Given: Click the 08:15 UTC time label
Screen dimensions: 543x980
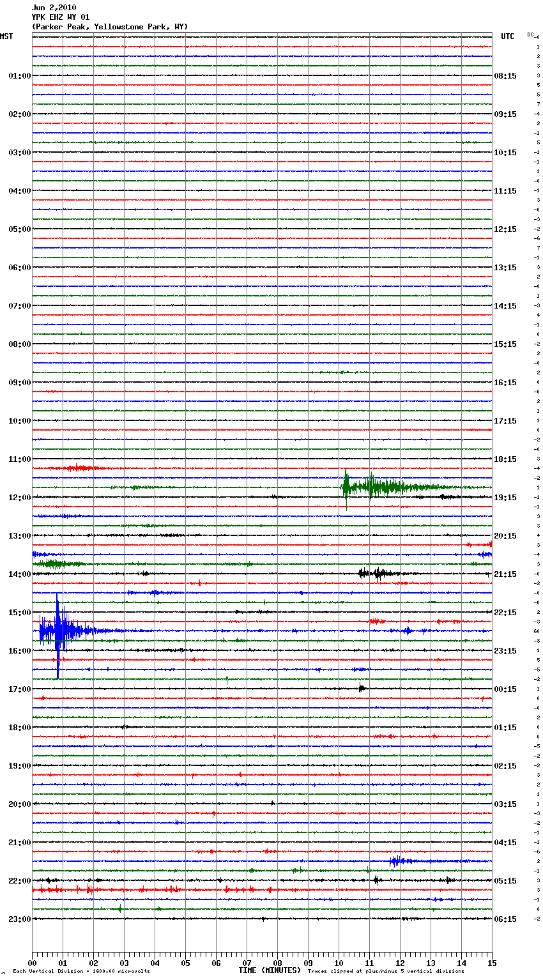Looking at the screenshot, I should coord(505,76).
